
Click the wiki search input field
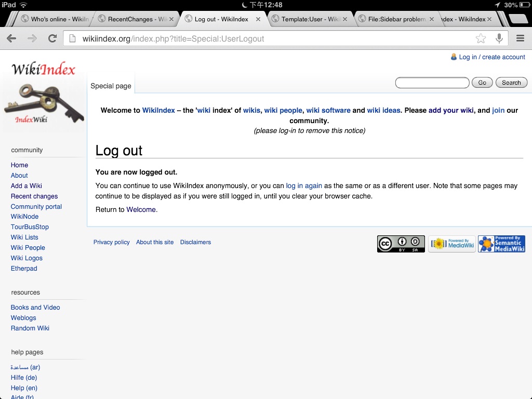432,83
